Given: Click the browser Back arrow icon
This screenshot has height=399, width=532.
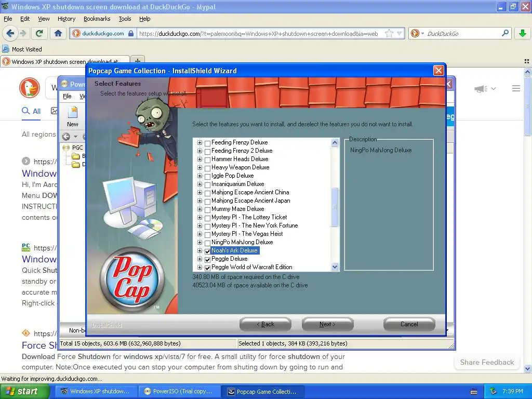Looking at the screenshot, I should tap(10, 33).
